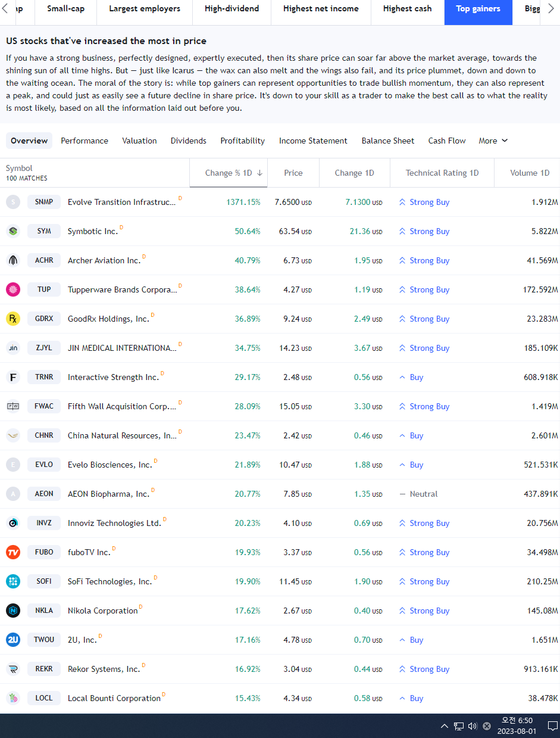The width and height of the screenshot is (560, 738).
Task: Click the Neutral rating for AEON
Action: pos(418,494)
